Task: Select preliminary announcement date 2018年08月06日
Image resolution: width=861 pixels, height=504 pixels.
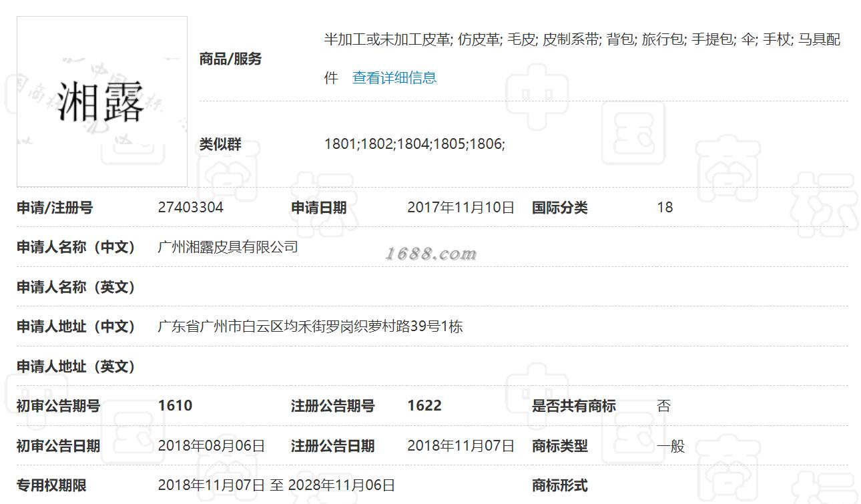Action: coord(212,446)
